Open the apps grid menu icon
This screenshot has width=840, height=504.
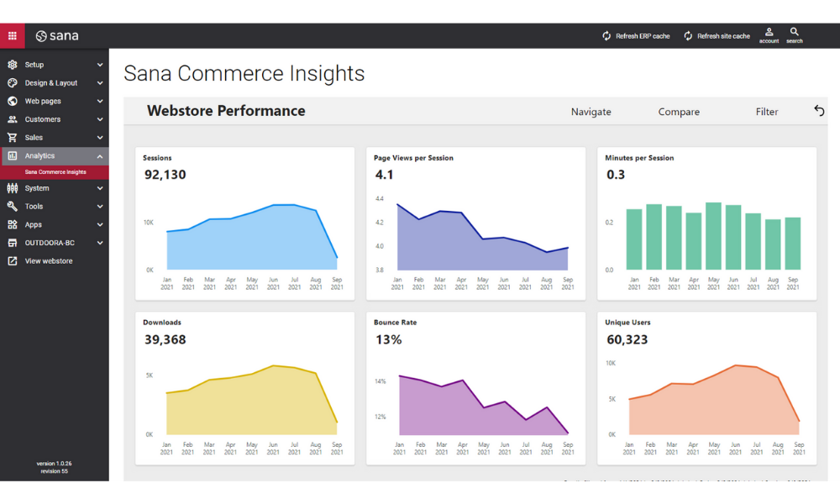click(12, 36)
